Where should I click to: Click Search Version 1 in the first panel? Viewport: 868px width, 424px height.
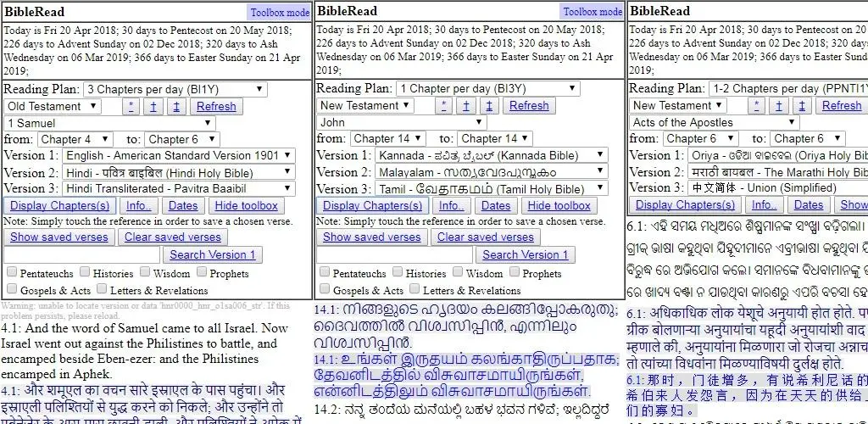(213, 254)
